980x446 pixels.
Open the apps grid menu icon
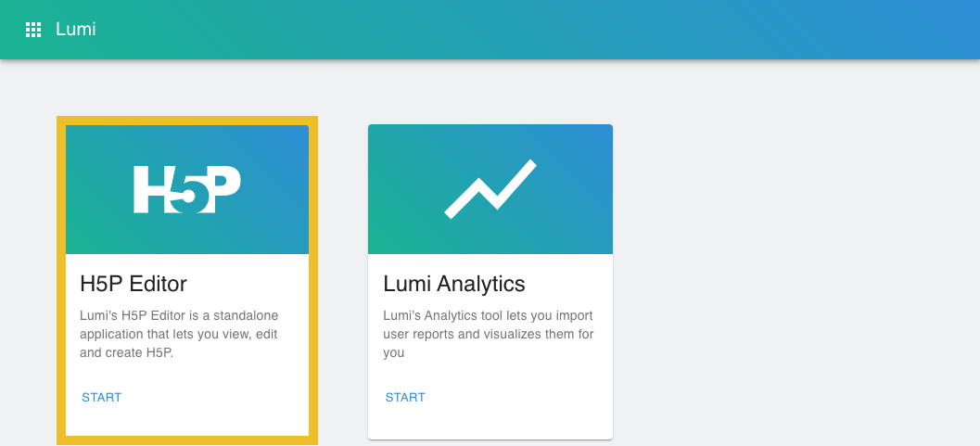point(33,30)
